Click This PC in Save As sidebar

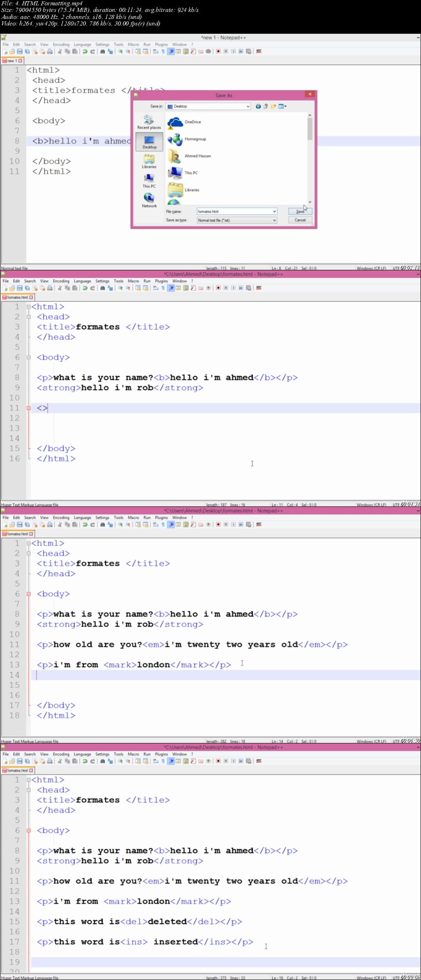click(x=149, y=181)
